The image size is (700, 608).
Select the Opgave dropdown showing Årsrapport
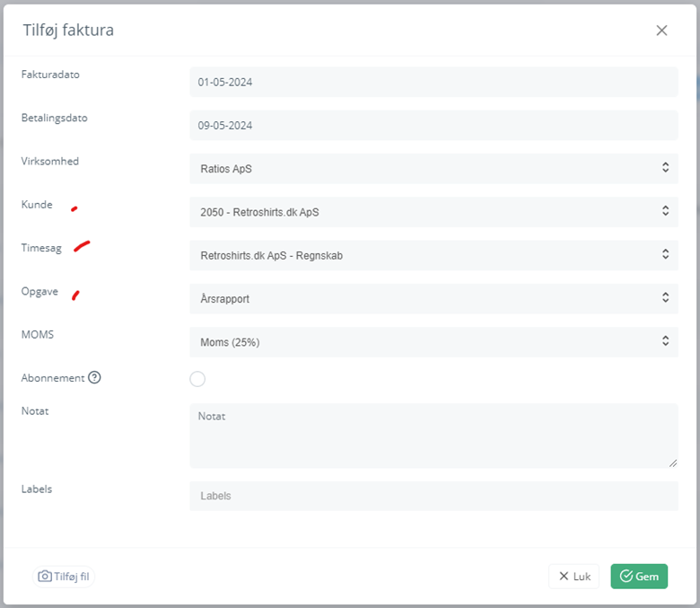(x=433, y=298)
